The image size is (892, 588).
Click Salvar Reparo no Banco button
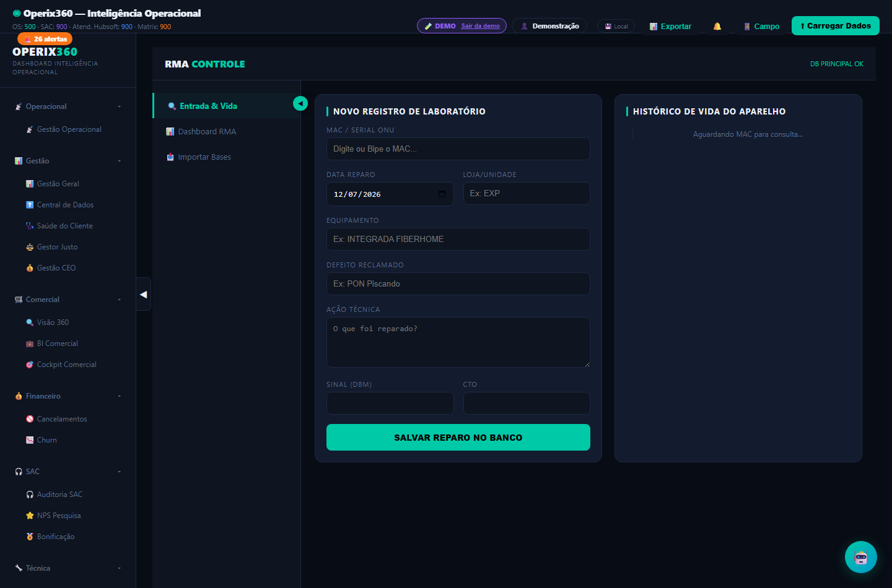click(x=458, y=438)
